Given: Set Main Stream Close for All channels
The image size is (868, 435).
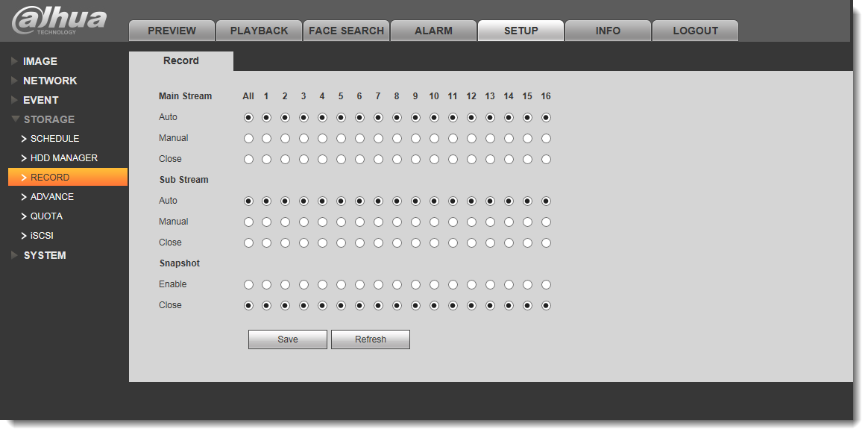Looking at the screenshot, I should coord(248,160).
